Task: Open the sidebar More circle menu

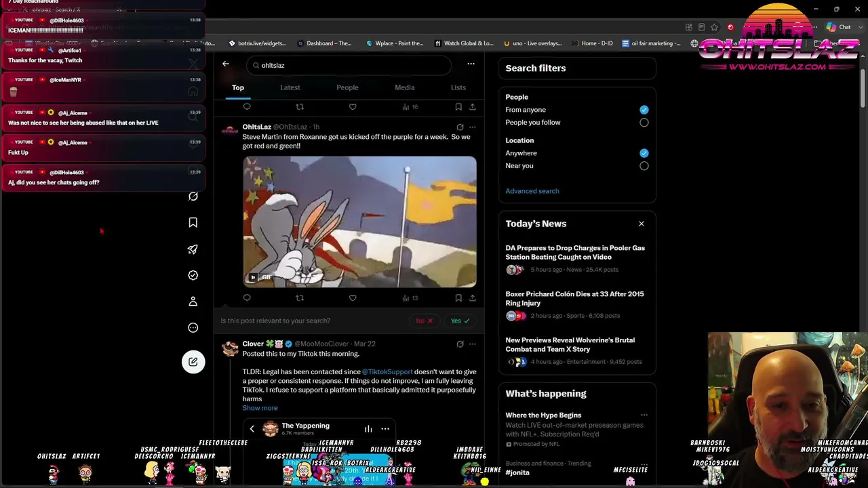Action: pyautogui.click(x=193, y=328)
